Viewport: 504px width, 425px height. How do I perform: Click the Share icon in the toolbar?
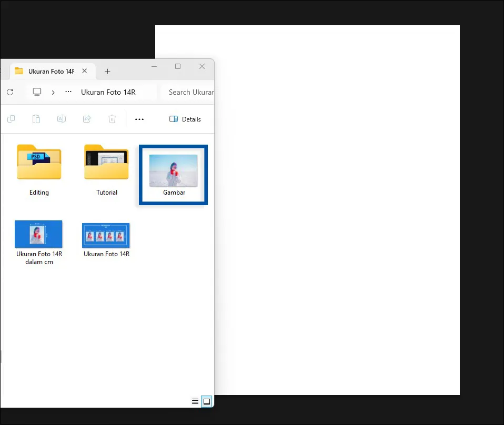pos(87,119)
